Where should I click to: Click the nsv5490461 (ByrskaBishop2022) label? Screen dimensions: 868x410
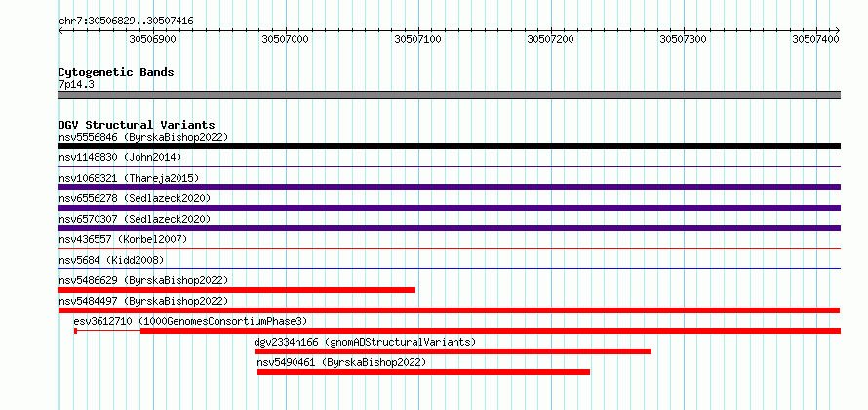[341, 362]
